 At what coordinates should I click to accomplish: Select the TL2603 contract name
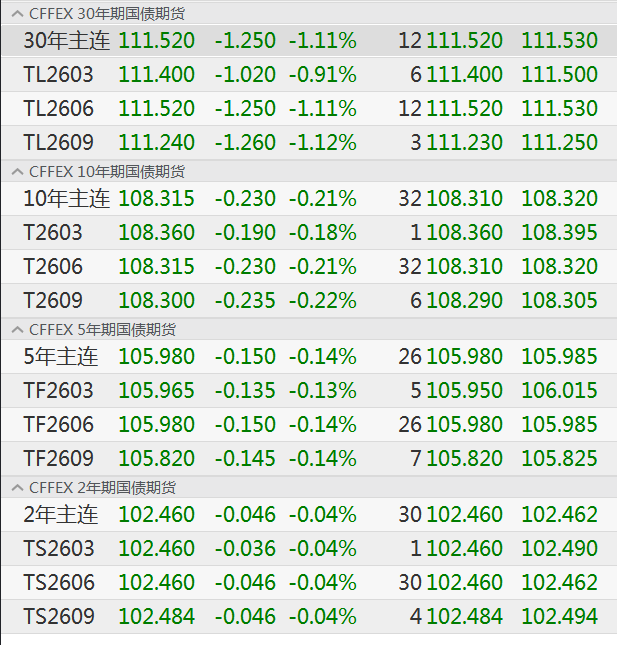click(x=60, y=75)
